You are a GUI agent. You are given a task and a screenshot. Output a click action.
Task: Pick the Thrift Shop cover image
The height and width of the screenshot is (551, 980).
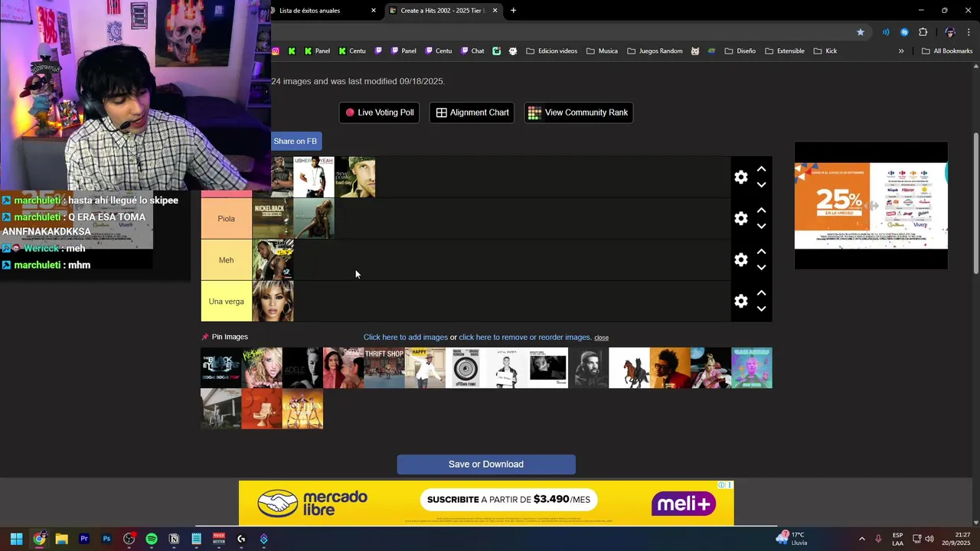tap(384, 368)
